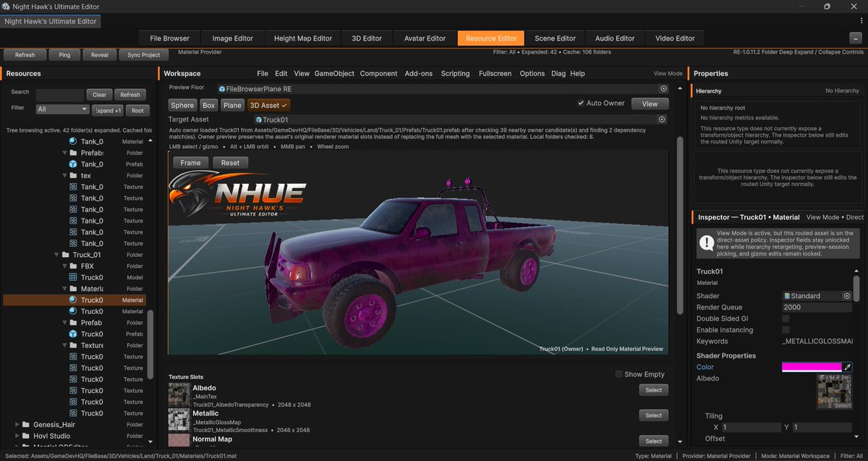Click the Render Queue value field
Viewport: 868px width, 461px height.
[x=817, y=307]
